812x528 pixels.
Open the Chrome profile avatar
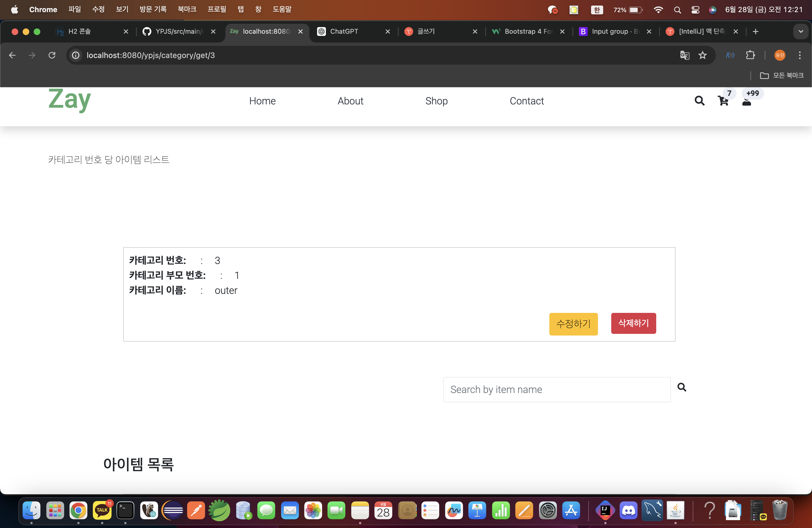coord(780,55)
